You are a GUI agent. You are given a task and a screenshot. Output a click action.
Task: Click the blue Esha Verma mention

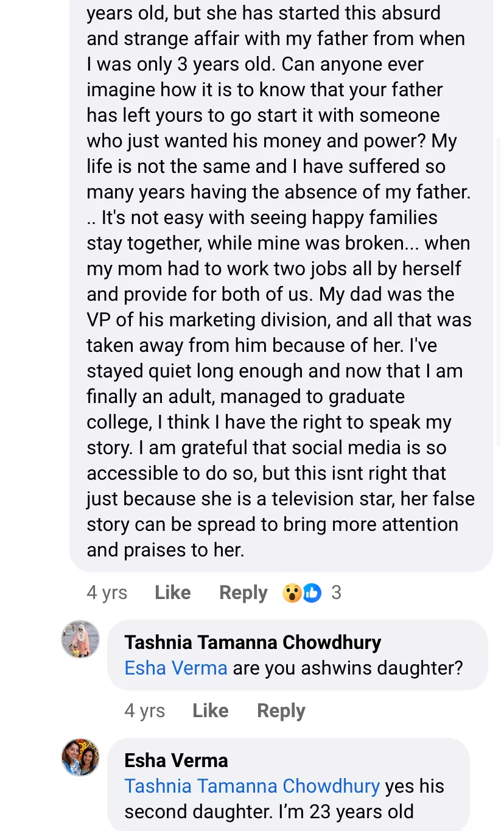pyautogui.click(x=176, y=668)
